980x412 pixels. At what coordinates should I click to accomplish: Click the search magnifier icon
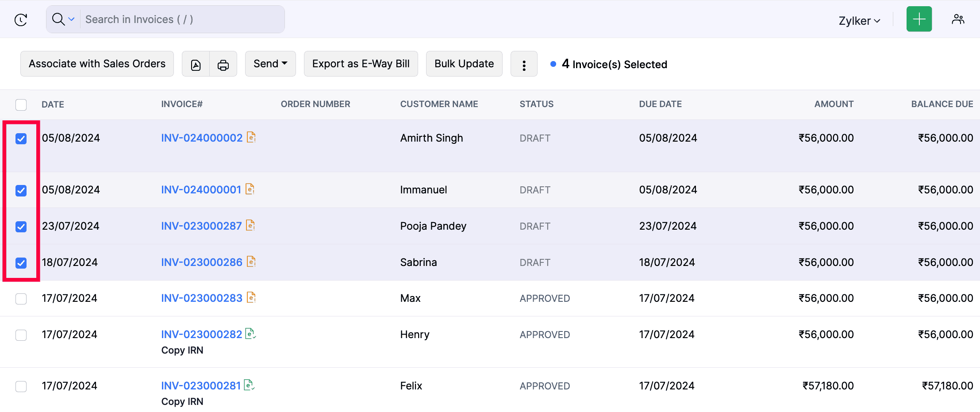coord(58,19)
